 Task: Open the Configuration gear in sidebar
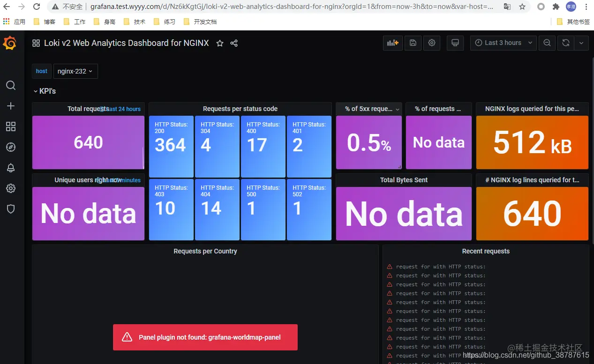click(x=11, y=188)
